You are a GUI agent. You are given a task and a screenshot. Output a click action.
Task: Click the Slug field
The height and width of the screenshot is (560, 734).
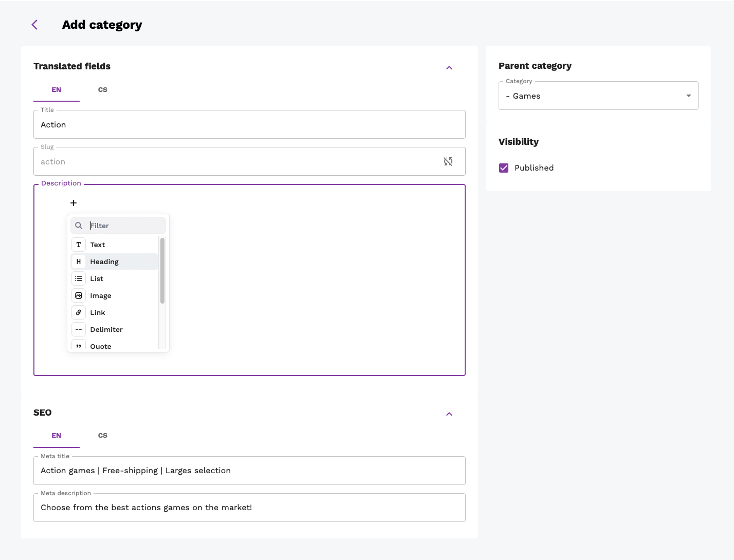click(x=249, y=161)
